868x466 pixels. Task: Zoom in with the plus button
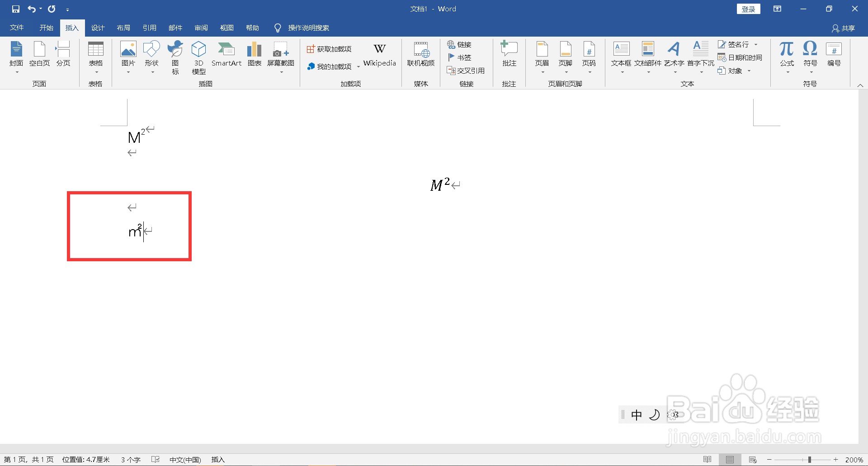836,460
